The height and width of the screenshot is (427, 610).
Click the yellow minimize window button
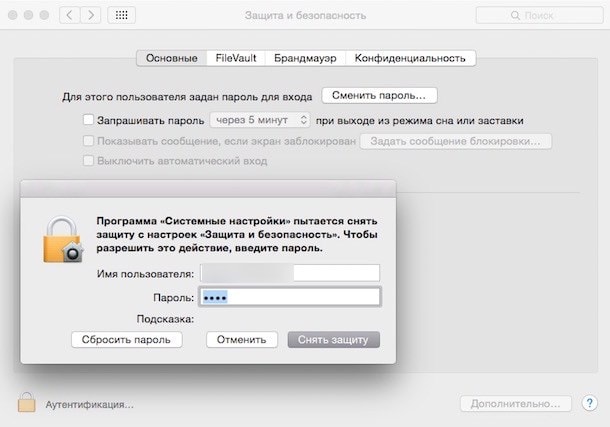(28, 15)
